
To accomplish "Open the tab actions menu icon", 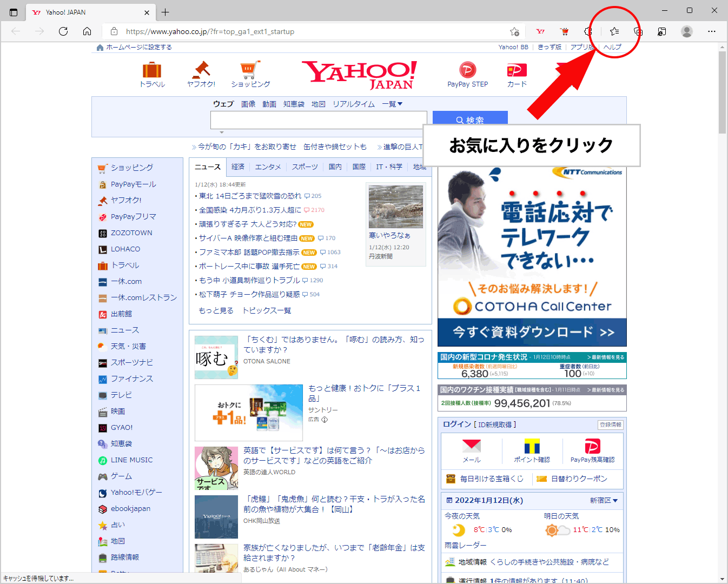I will pyautogui.click(x=14, y=12).
